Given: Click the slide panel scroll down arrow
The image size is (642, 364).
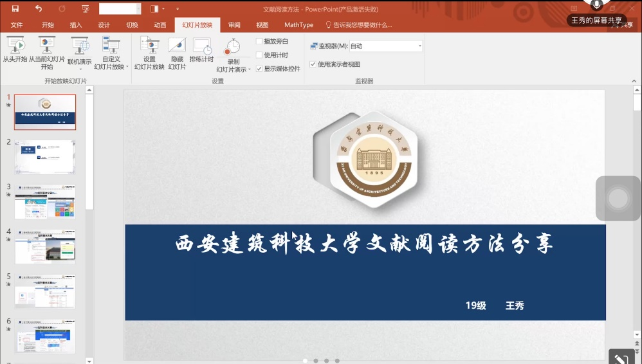Looking at the screenshot, I should coord(89,361).
